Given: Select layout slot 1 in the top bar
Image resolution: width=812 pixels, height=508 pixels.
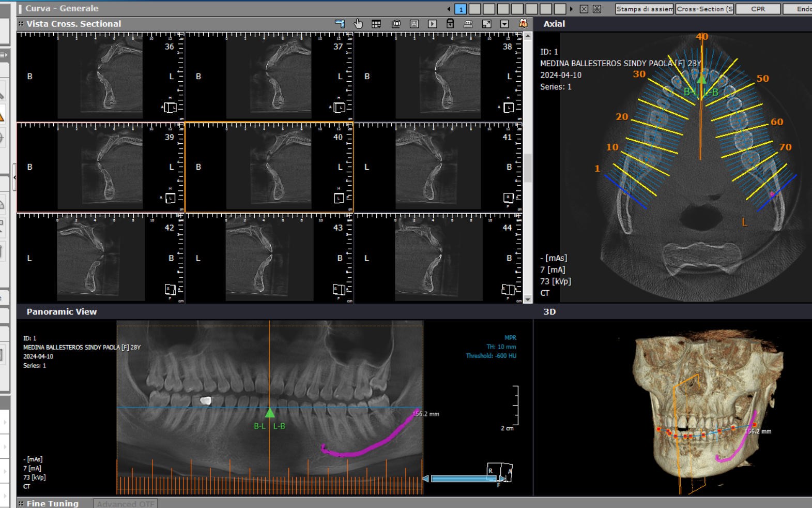Looking at the screenshot, I should (461, 9).
